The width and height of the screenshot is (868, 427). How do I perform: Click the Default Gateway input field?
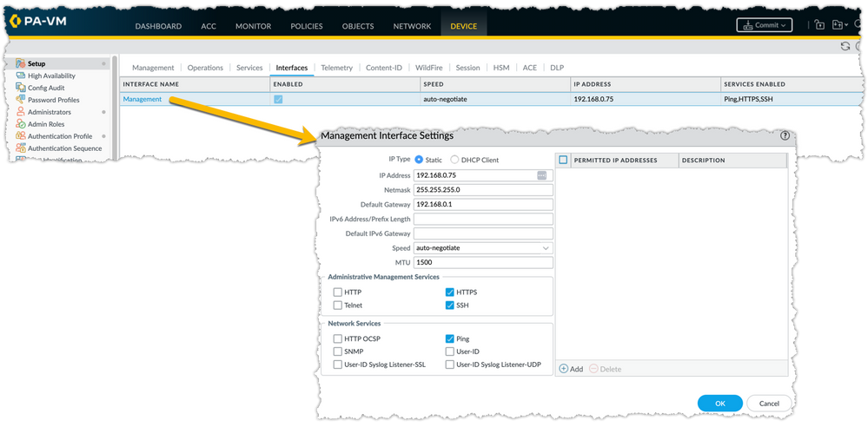click(483, 204)
